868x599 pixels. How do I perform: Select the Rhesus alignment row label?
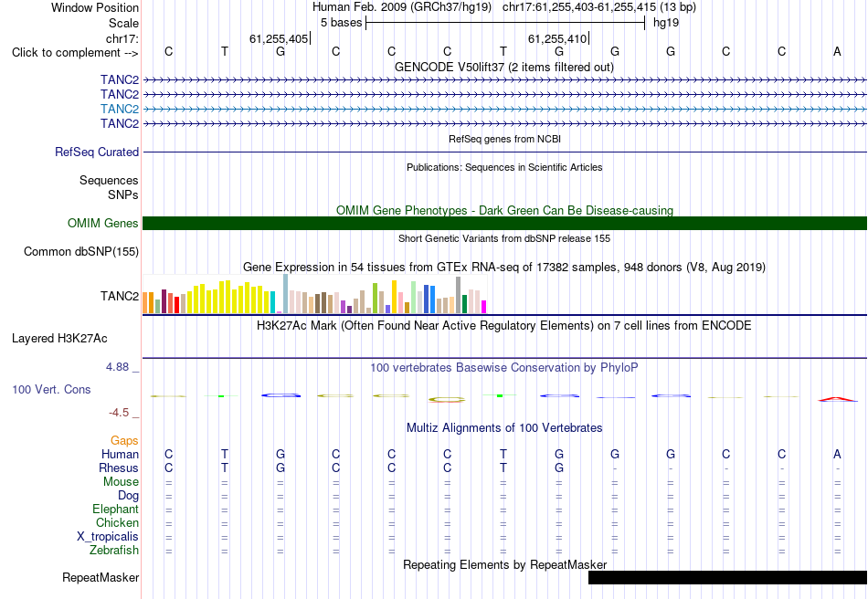pos(119,468)
